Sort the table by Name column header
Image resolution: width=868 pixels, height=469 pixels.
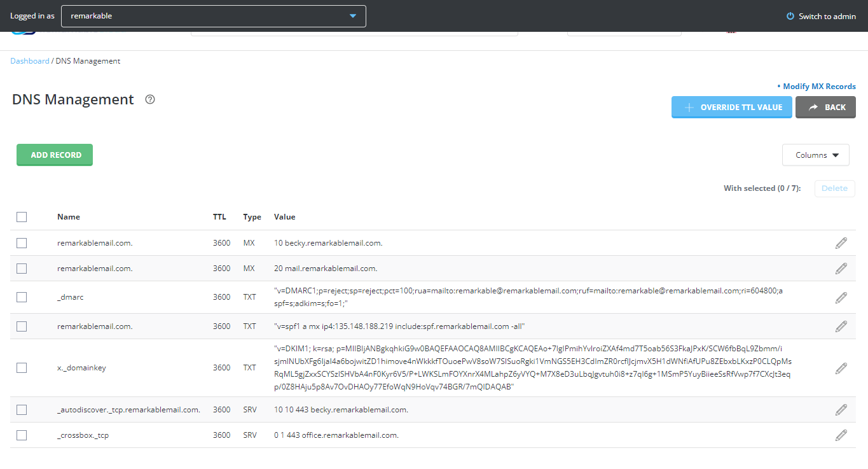tap(69, 217)
